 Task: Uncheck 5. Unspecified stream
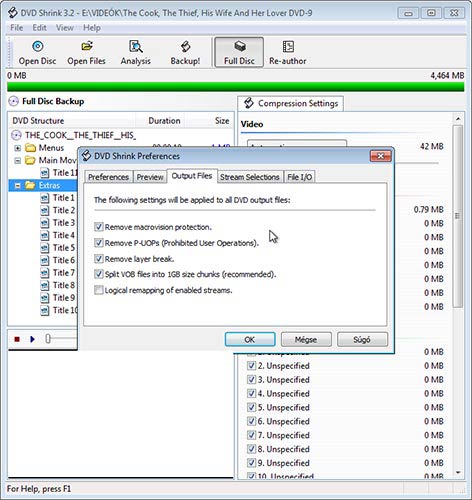(x=251, y=407)
